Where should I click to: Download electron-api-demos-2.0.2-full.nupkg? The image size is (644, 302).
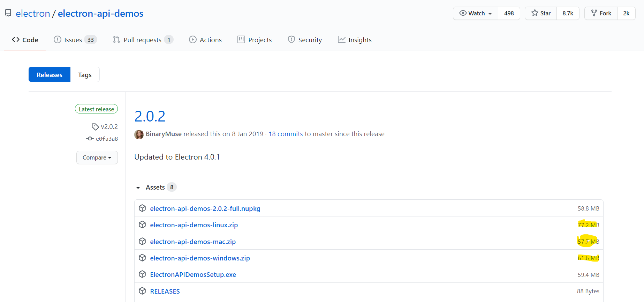coord(205,208)
